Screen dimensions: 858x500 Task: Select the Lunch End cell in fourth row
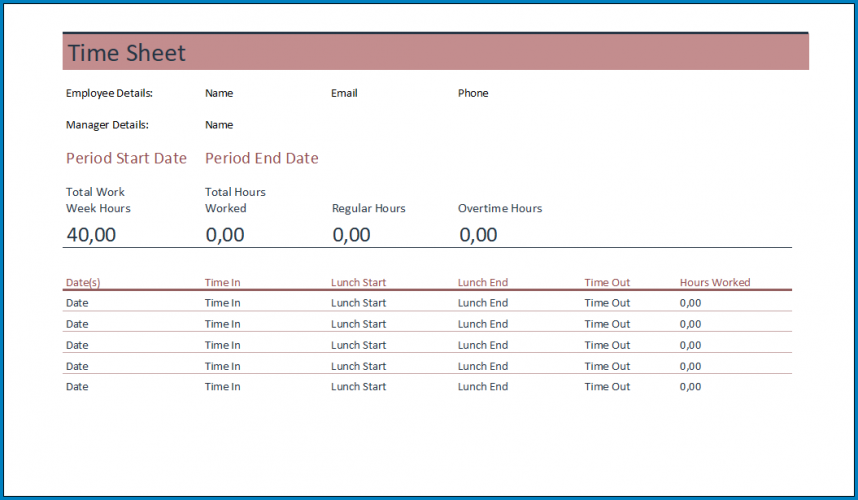[x=483, y=366]
